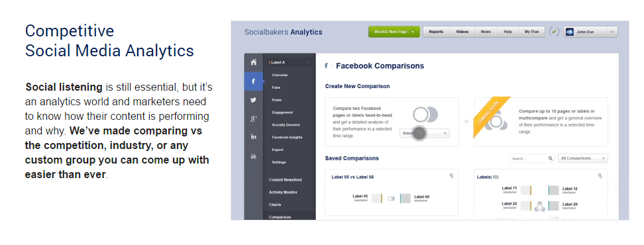Open the home icon in sidebar

253,62
